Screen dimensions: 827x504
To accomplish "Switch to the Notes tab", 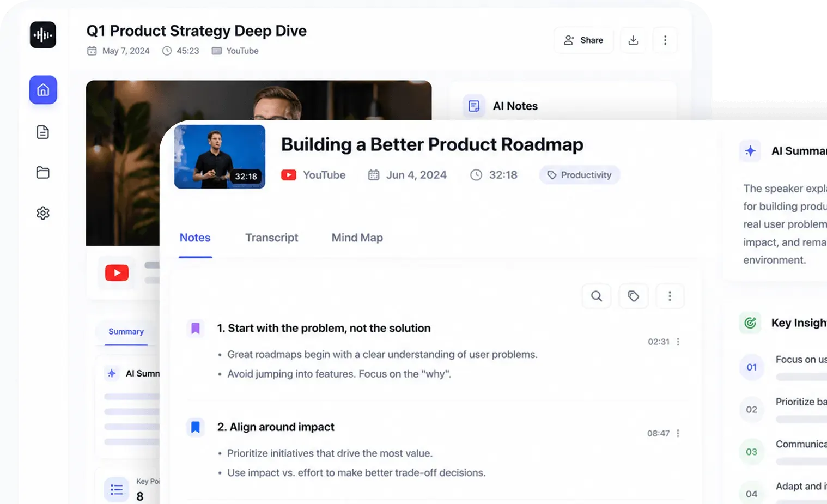I will [195, 238].
